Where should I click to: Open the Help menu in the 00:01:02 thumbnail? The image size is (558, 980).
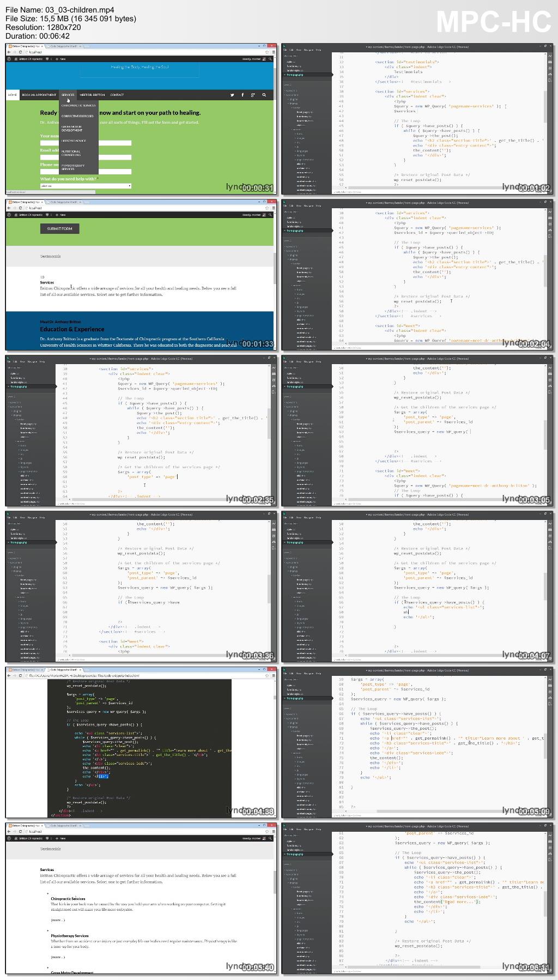[x=318, y=50]
